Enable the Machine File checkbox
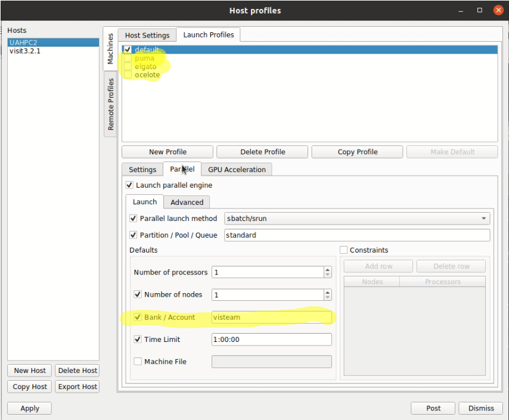The image size is (509, 420). (138, 361)
